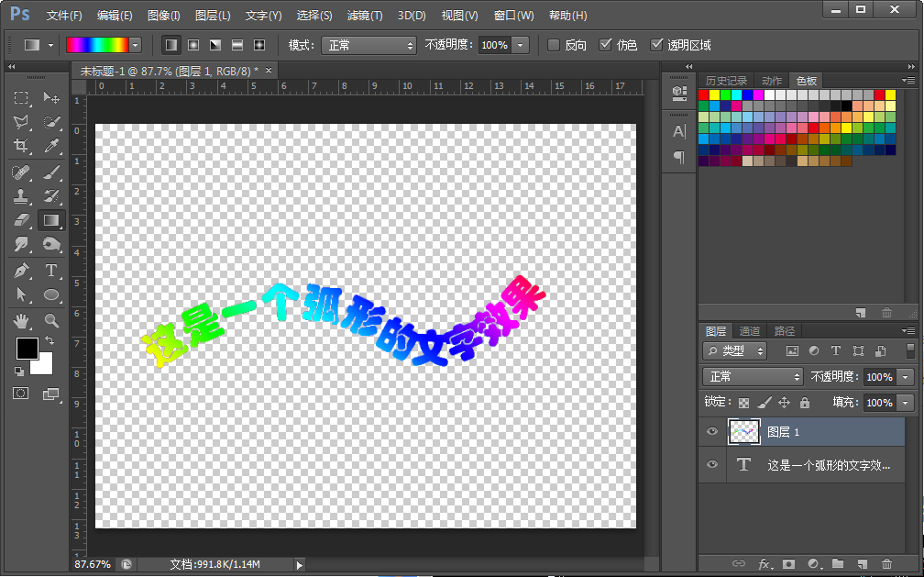924x577 pixels.
Task: Select the Ellipse shape tool
Action: pyautogui.click(x=51, y=294)
